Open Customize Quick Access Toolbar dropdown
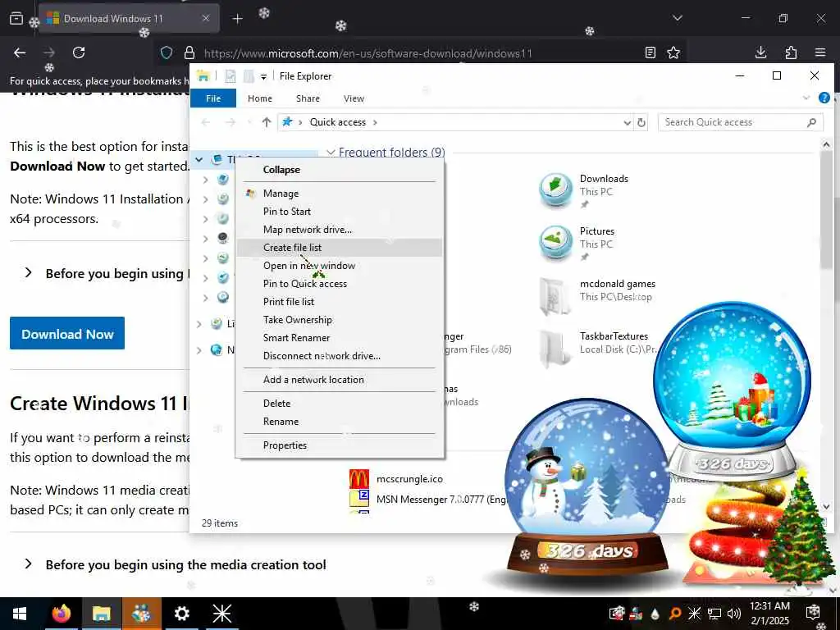 (x=263, y=76)
